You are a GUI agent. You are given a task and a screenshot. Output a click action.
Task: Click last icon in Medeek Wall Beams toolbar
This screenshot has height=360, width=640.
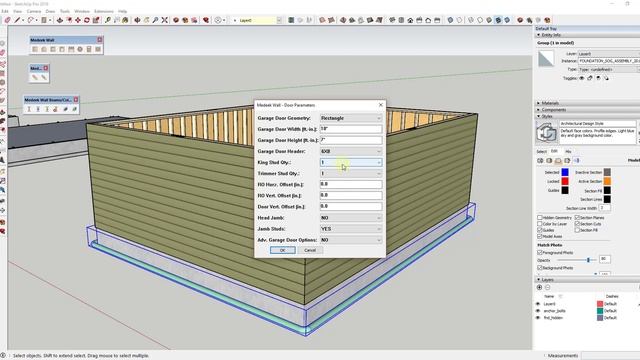point(74,109)
